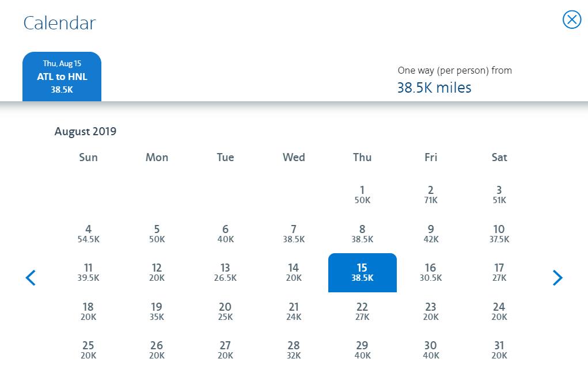The width and height of the screenshot is (588, 370).
Task: Select August 4 priced 54.5K
Action: pos(89,234)
